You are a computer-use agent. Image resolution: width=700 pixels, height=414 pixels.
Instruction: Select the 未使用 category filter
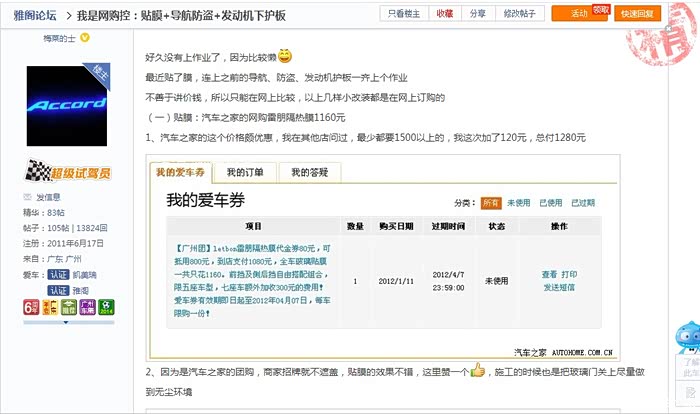pos(520,202)
